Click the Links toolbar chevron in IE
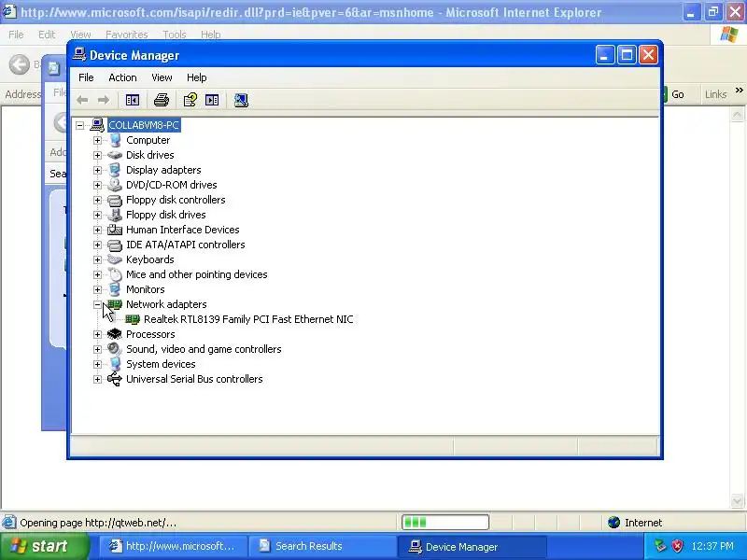The width and height of the screenshot is (747, 560). point(739,91)
